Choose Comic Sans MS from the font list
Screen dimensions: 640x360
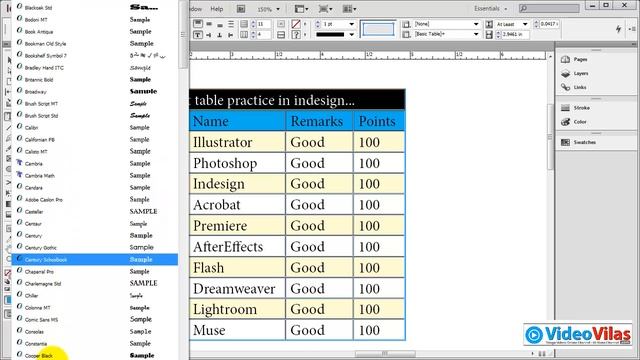(94, 320)
